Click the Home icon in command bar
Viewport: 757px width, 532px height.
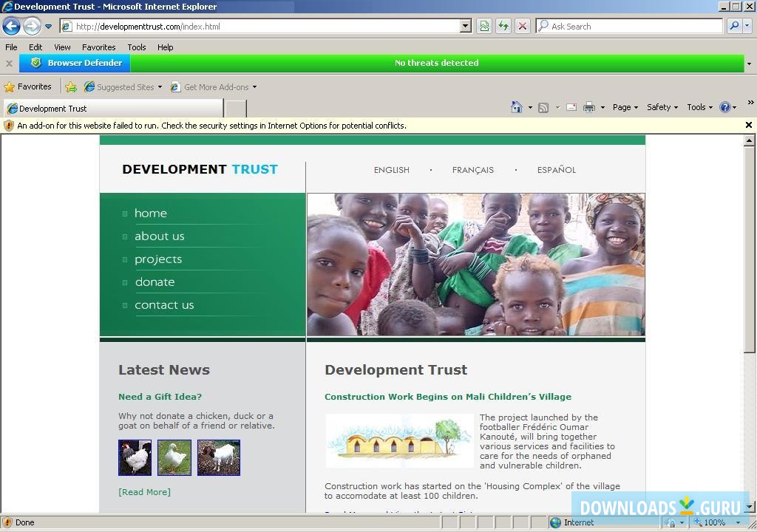click(x=517, y=107)
